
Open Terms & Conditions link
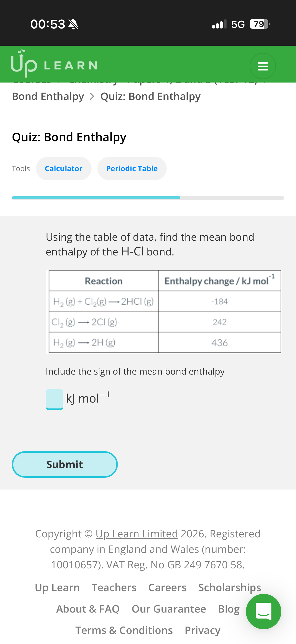click(x=124, y=630)
